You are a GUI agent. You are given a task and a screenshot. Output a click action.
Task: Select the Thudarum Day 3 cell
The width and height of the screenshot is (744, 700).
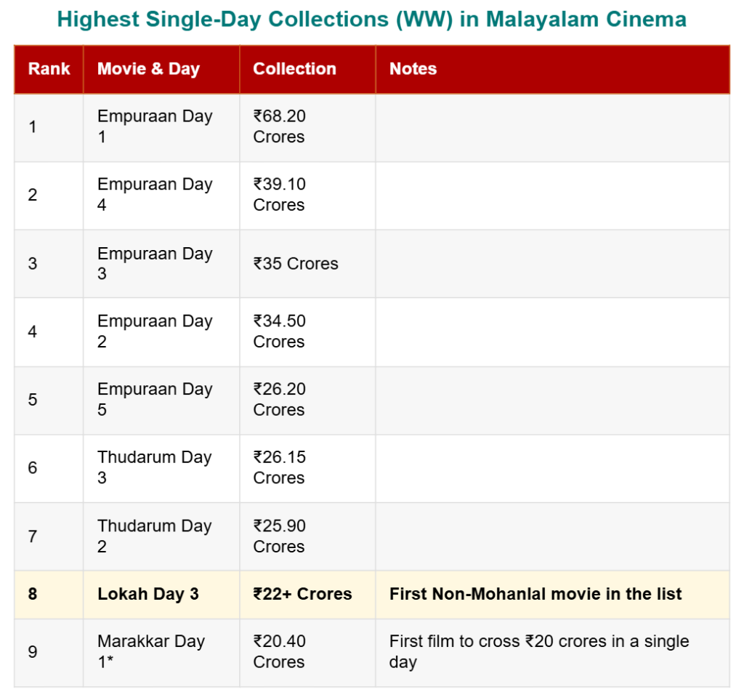pos(155,467)
